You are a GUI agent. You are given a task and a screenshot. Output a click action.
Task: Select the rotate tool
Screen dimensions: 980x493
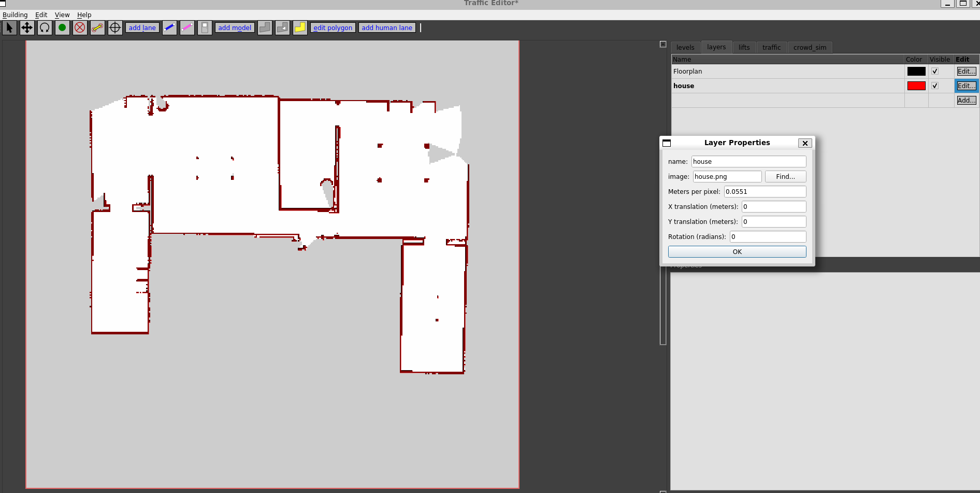pos(45,27)
